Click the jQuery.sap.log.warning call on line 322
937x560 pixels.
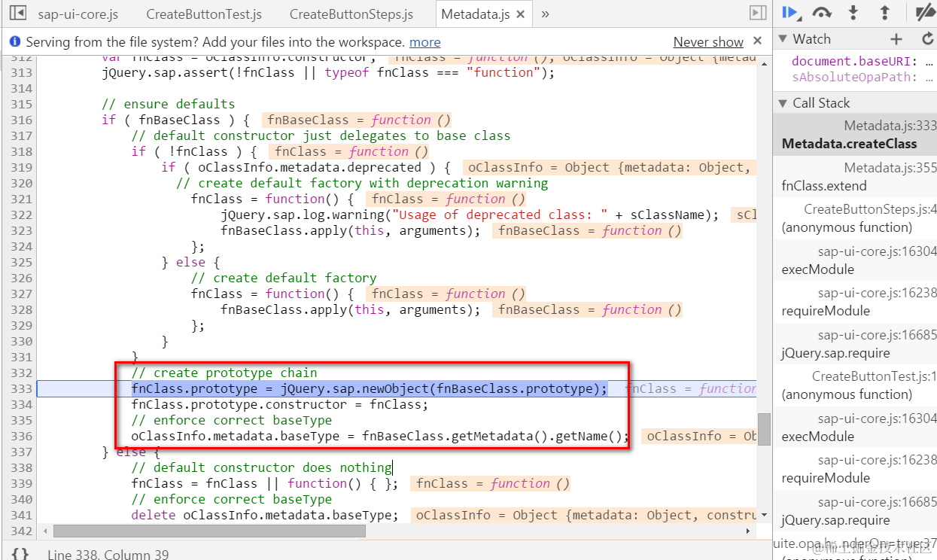(470, 215)
